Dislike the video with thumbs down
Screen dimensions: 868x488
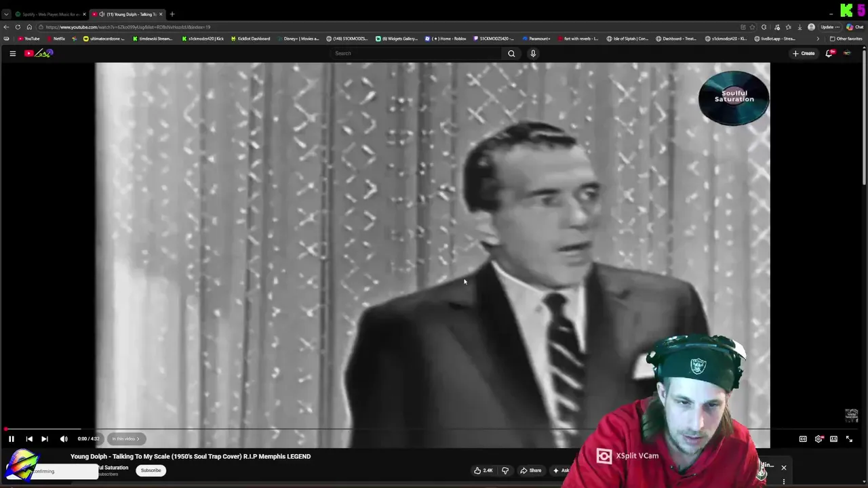tap(505, 470)
